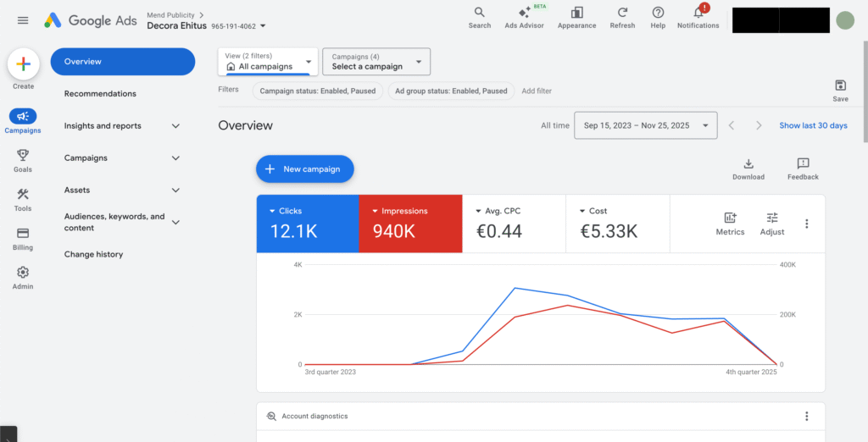Open Change history page
Screen dimensions: 868x442
tap(93, 255)
